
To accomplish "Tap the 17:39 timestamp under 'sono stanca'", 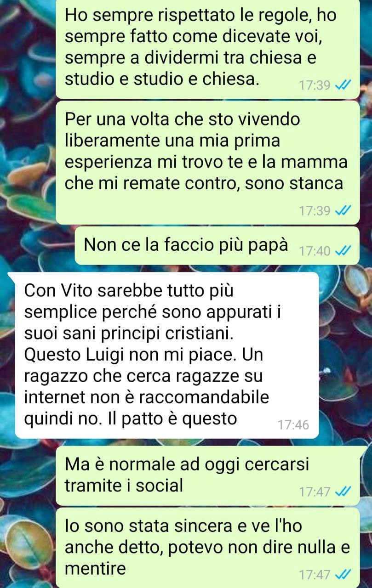I will pos(315,211).
